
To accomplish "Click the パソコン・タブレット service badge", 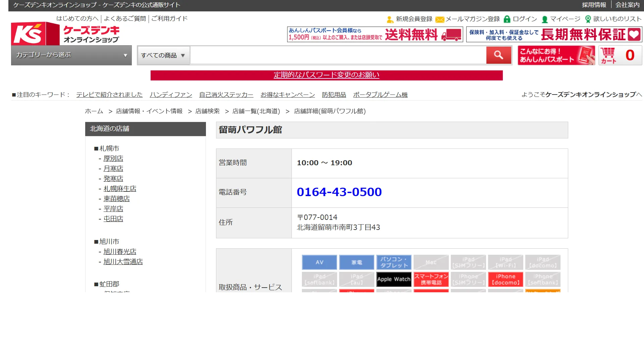I will tap(394, 262).
